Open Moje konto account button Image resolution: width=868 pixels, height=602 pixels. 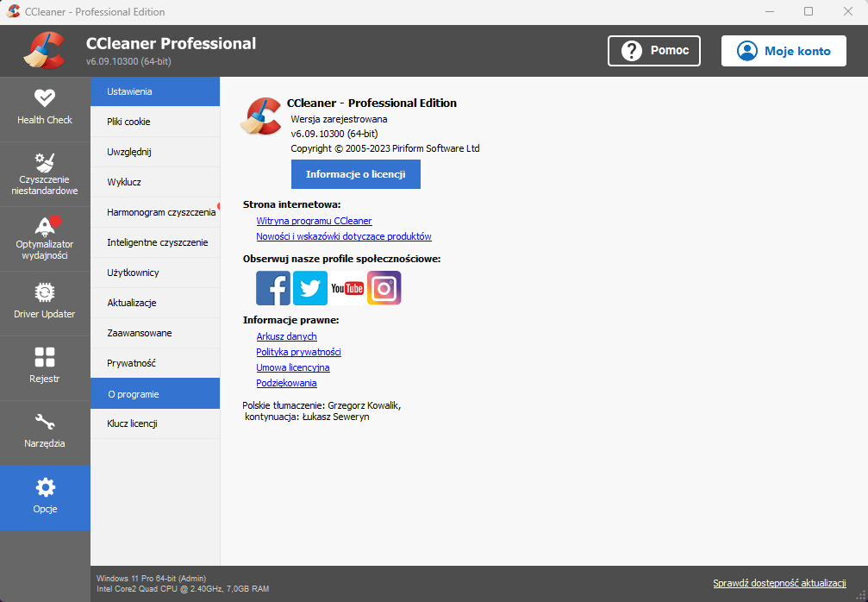click(784, 51)
